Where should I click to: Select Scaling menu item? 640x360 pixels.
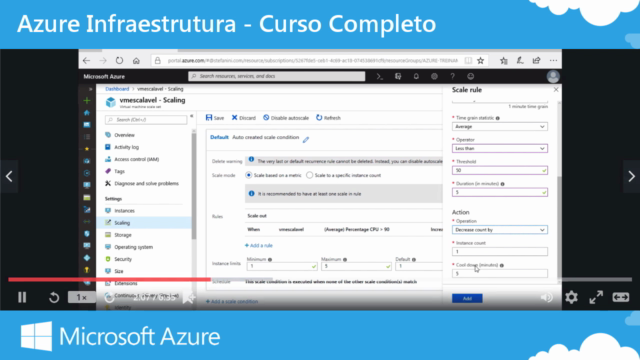144,223
